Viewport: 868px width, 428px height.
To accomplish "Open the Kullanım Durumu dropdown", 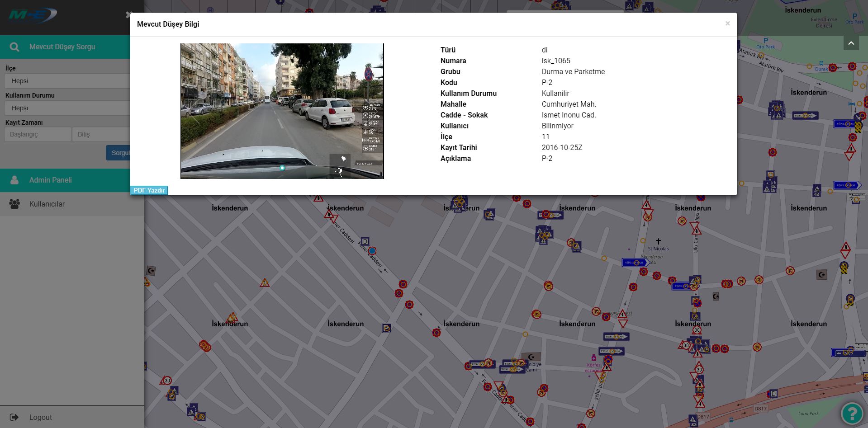I will pyautogui.click(x=67, y=108).
